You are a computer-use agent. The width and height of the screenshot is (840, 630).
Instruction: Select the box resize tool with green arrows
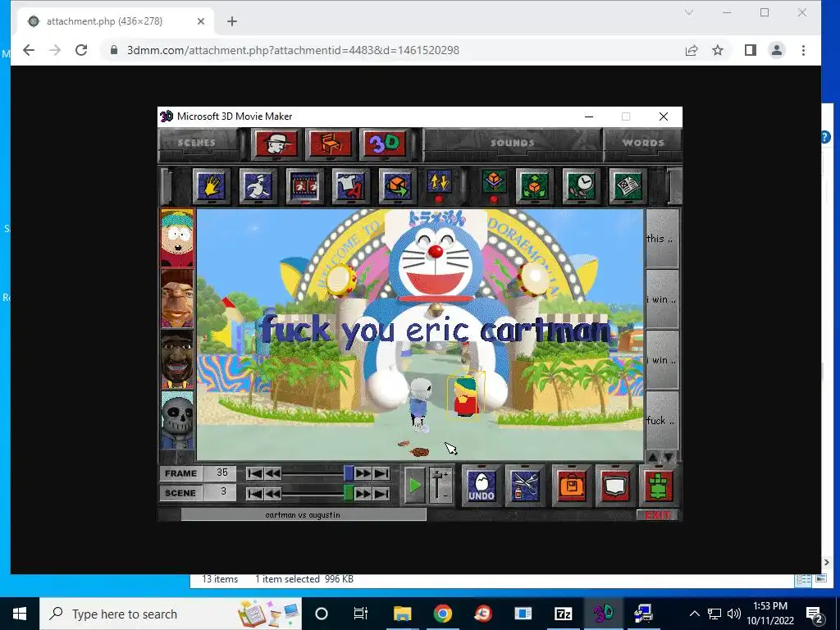pos(534,186)
